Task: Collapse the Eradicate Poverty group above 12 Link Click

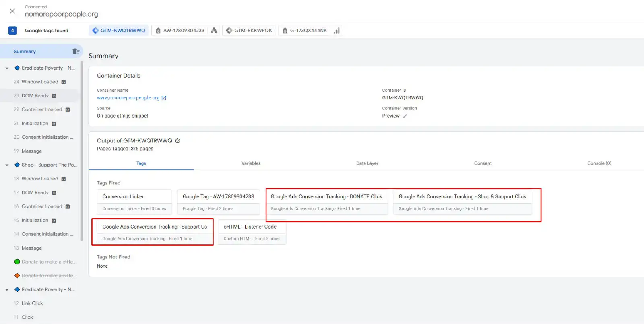Action: (x=7, y=290)
